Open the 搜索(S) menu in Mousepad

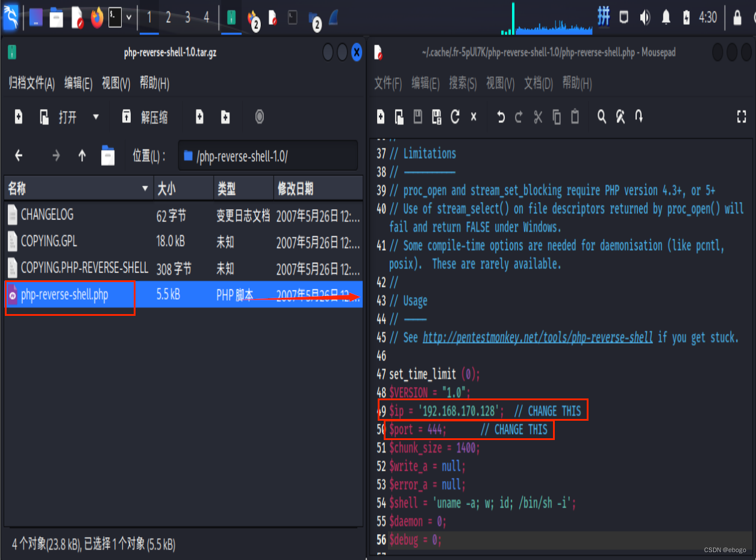pos(463,83)
